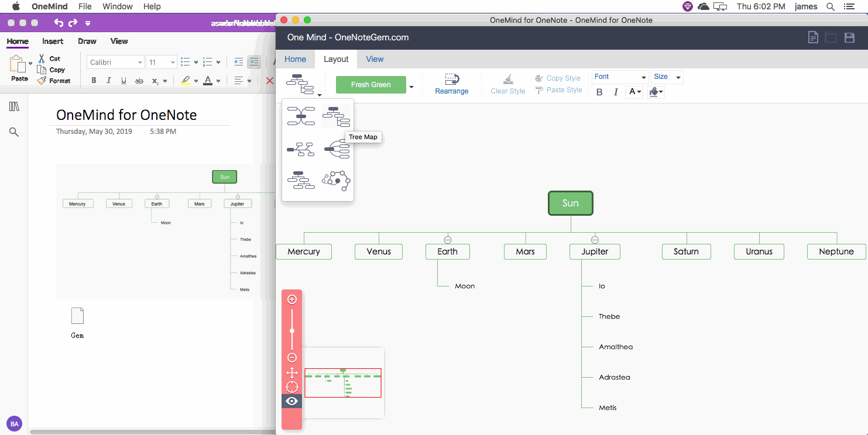Open the Draw tab in OneNote
The width and height of the screenshot is (868, 435).
point(87,41)
